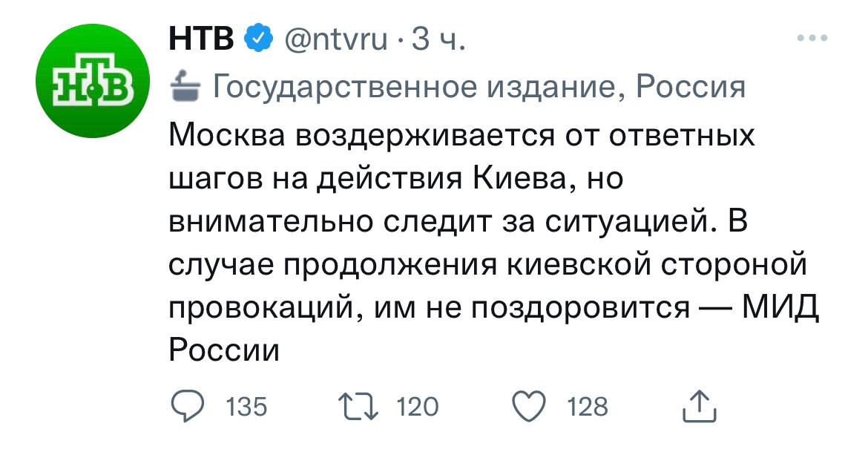868x455 pixels.
Task: Like the tweet with the heart icon
Action: click(530, 406)
